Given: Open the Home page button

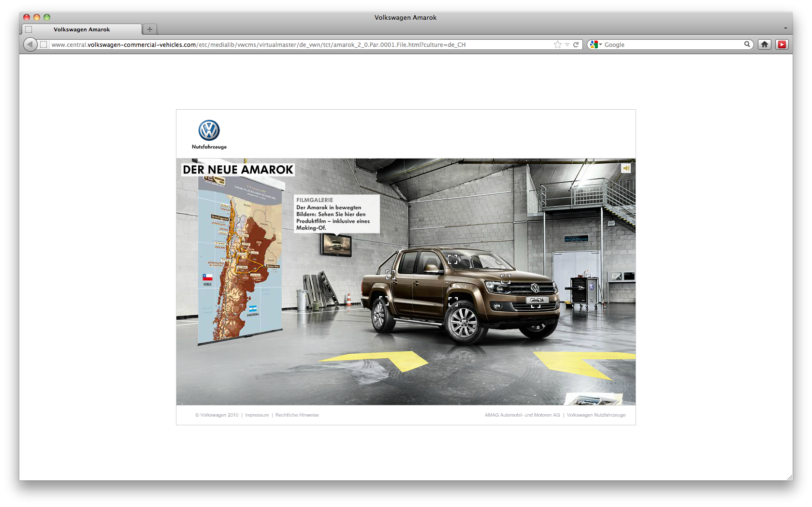Looking at the screenshot, I should point(765,44).
